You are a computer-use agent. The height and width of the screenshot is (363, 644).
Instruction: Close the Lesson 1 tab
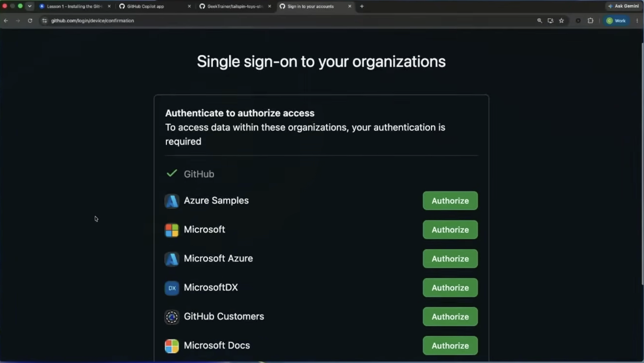[109, 6]
